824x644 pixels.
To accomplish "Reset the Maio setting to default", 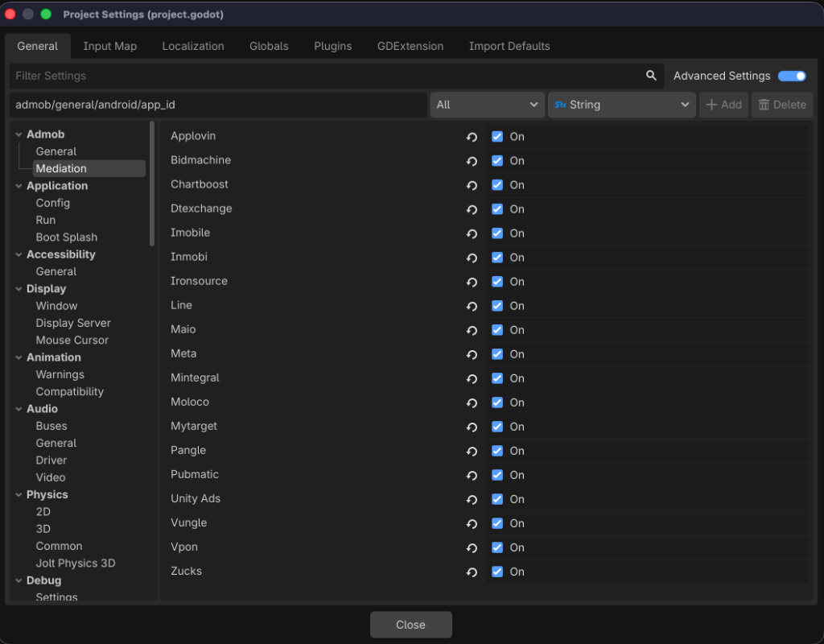I will click(472, 331).
